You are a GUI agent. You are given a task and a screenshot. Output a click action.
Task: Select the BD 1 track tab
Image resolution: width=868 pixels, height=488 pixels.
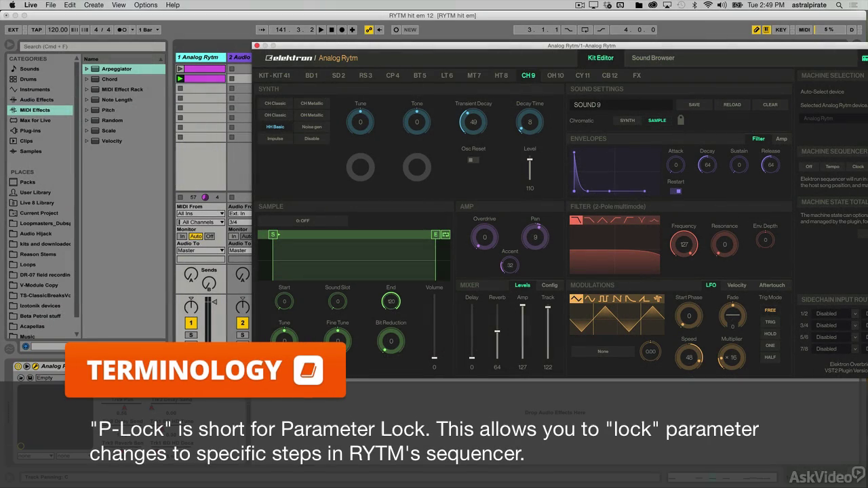pos(311,75)
